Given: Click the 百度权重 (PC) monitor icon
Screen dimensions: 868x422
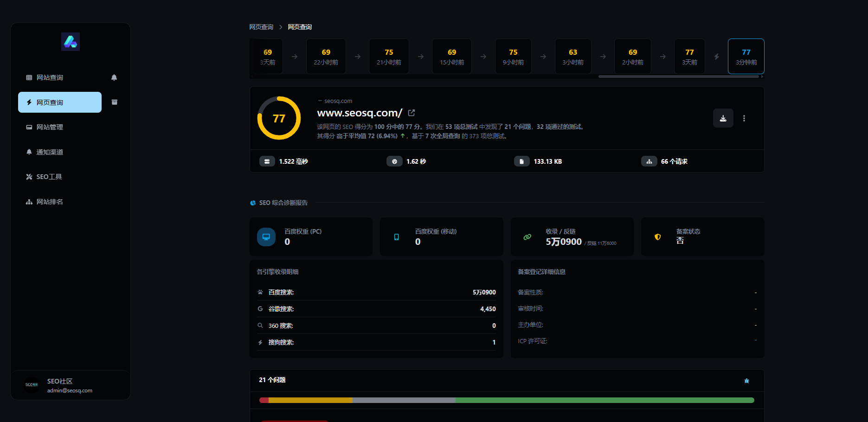Looking at the screenshot, I should tap(266, 237).
